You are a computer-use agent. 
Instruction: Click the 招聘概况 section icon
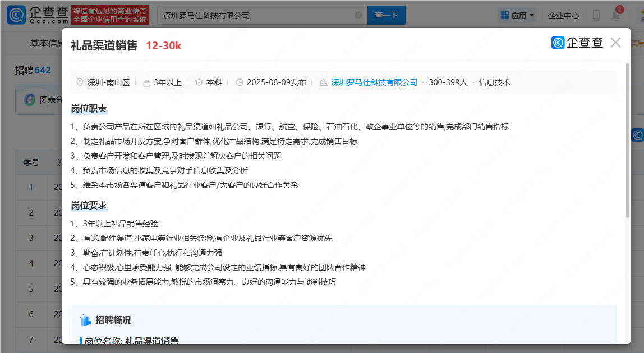(x=85, y=320)
